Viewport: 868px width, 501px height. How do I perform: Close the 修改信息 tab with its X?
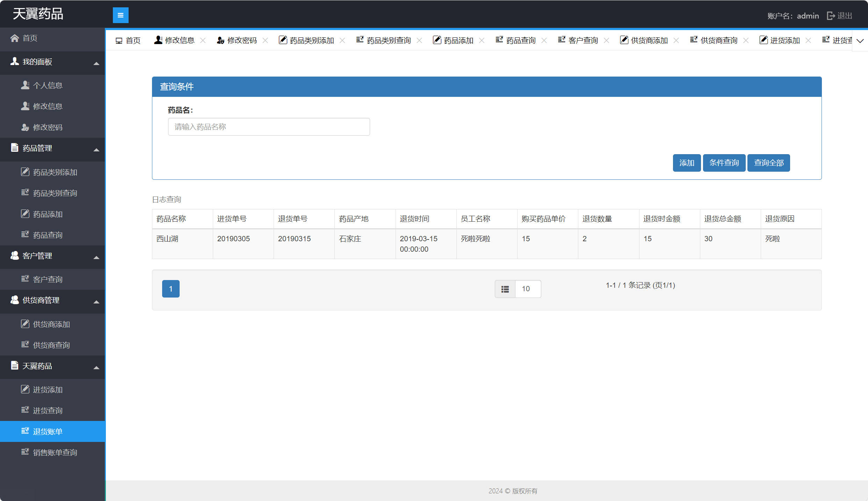tap(203, 41)
